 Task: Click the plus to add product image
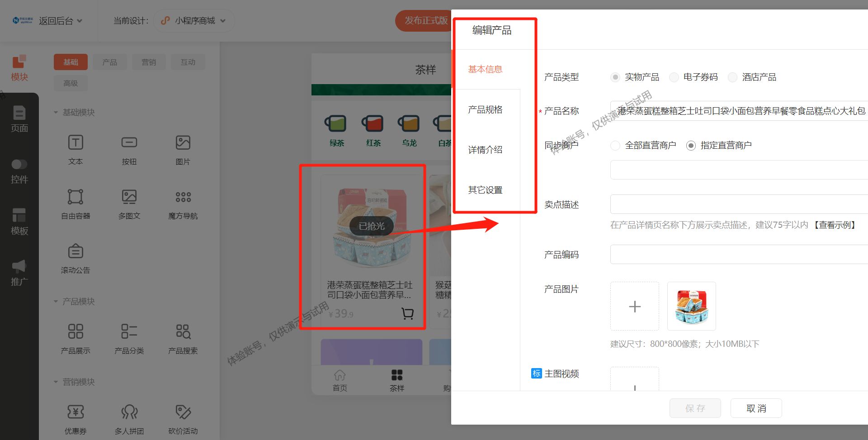[x=635, y=306]
